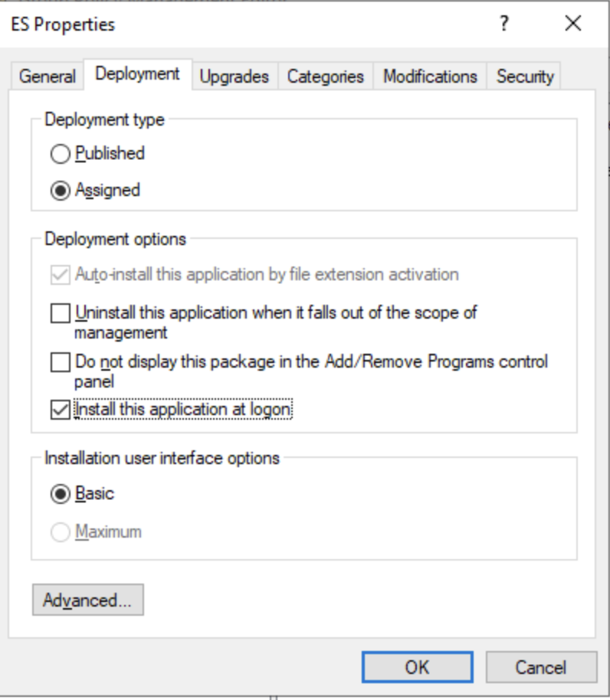Close the ES Properties dialog
This screenshot has height=700, width=610.
click(x=575, y=24)
